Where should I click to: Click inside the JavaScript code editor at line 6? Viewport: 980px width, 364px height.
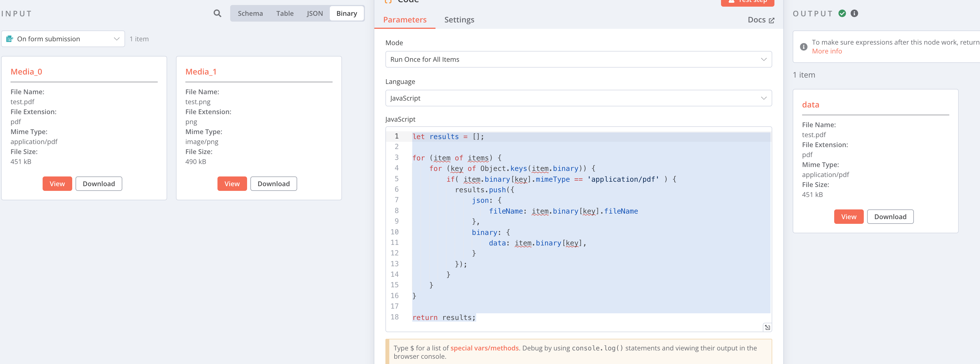[x=484, y=189]
